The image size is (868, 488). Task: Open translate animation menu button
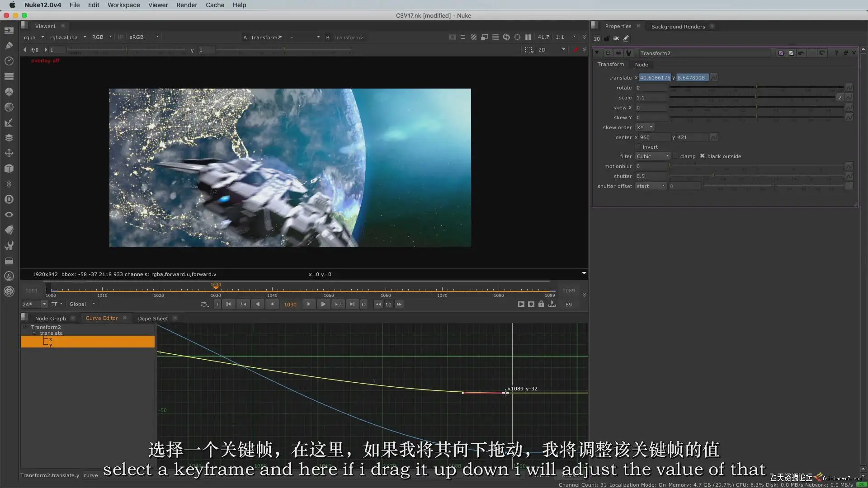pos(714,78)
